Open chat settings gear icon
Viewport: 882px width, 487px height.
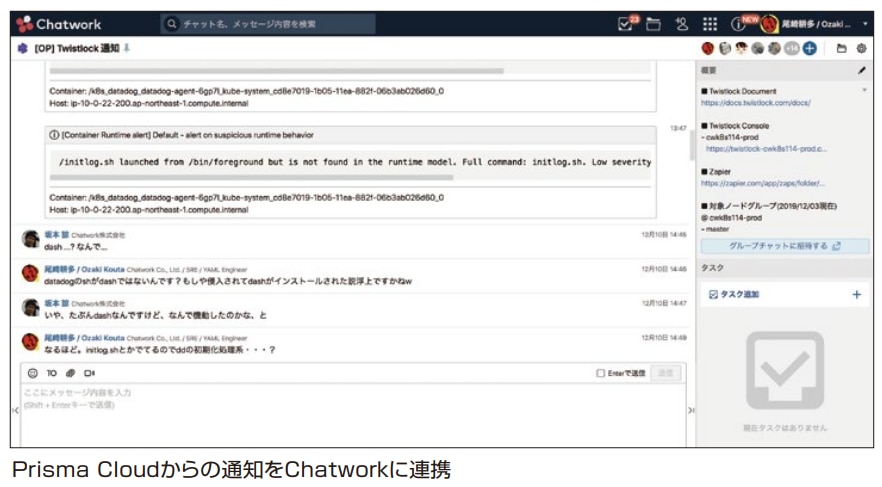[861, 48]
